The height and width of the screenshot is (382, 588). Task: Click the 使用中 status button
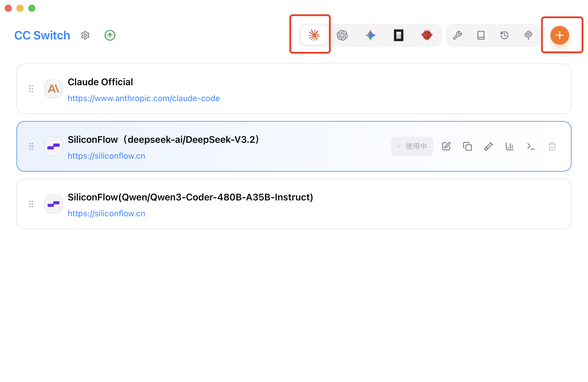412,146
